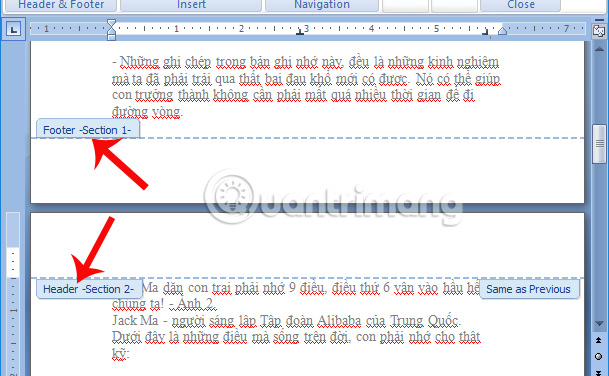Click the text "chúng ta! - Ảnh 2"

[163, 304]
